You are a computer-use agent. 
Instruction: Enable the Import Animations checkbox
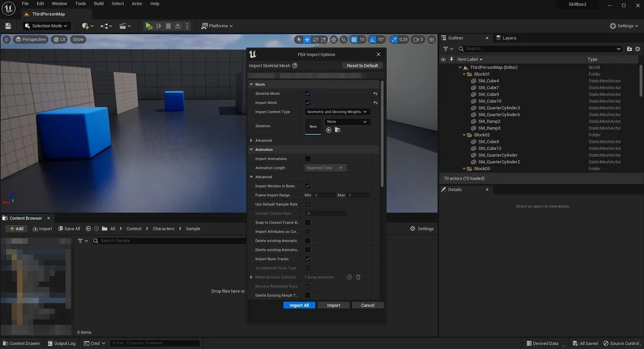point(308,159)
